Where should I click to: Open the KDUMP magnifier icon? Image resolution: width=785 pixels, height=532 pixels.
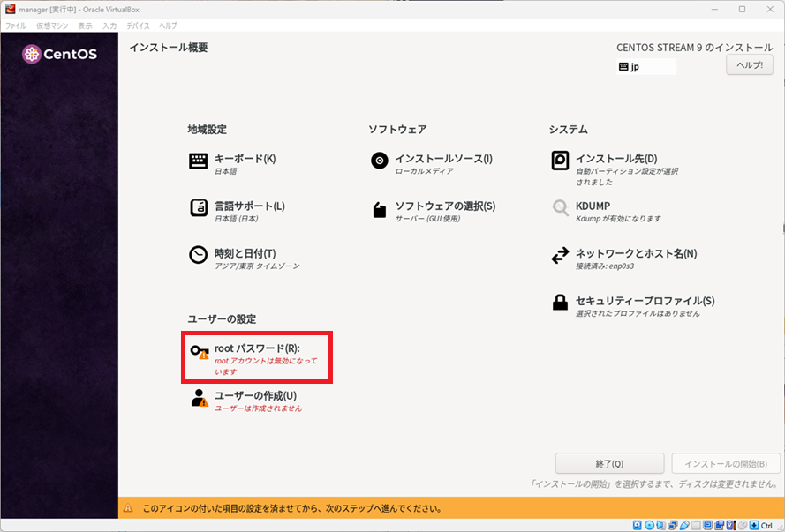click(560, 208)
